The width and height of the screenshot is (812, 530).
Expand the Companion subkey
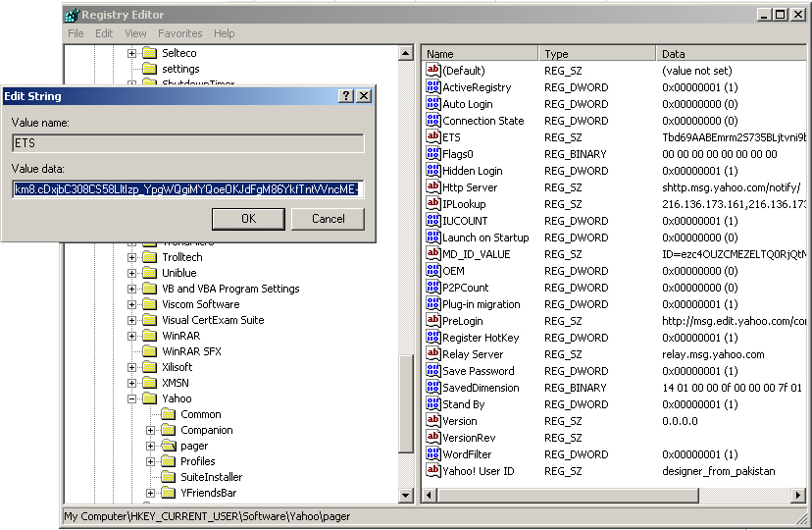point(151,430)
